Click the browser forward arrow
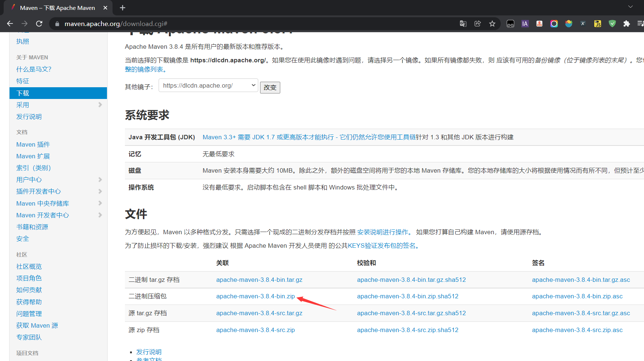The height and width of the screenshot is (361, 644). [25, 24]
